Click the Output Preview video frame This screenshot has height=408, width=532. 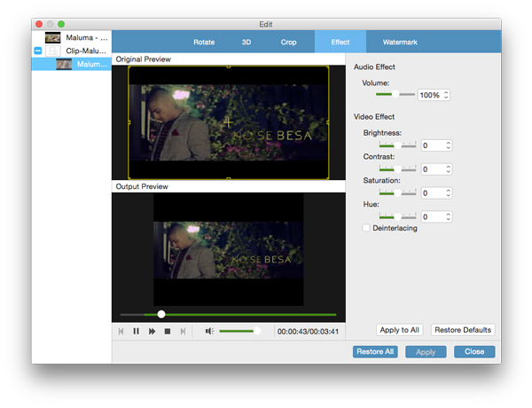point(229,249)
